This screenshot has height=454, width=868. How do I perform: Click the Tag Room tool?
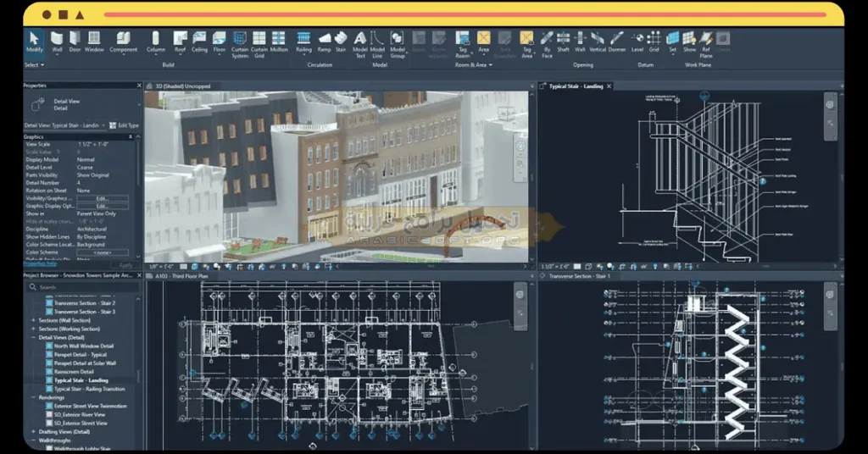tap(462, 45)
